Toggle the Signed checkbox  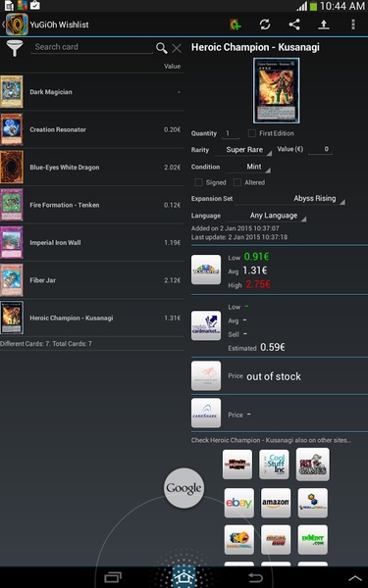[x=198, y=182]
